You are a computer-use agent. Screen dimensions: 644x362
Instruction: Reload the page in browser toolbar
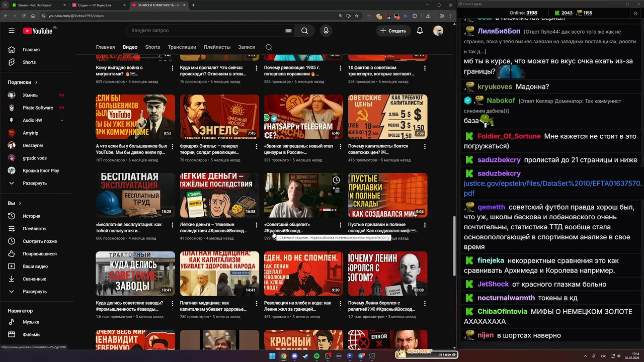[24, 16]
